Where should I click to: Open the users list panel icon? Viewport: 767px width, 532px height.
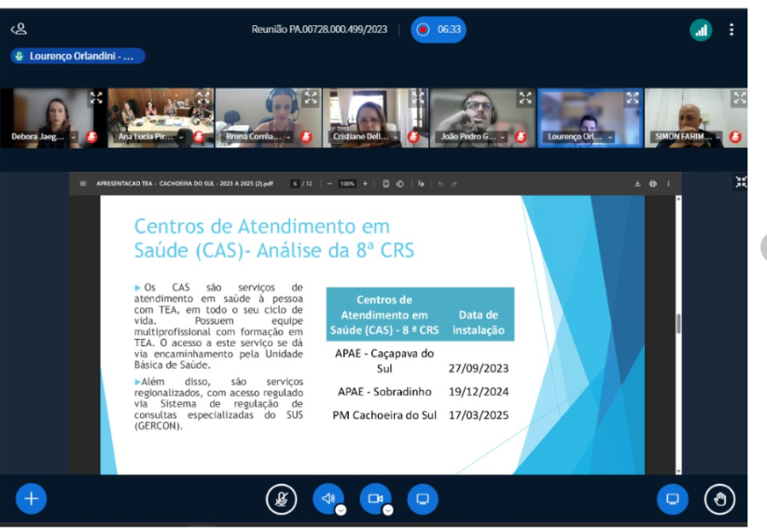coord(18,30)
